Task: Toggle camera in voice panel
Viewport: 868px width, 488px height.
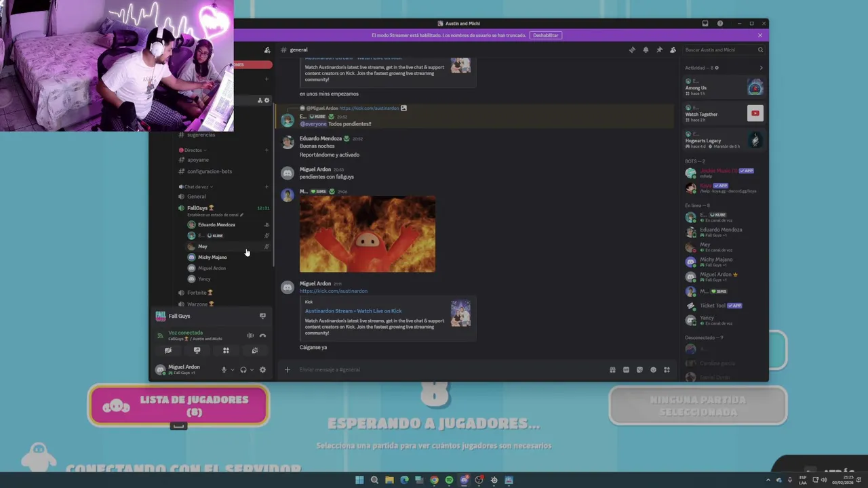Action: (x=168, y=350)
